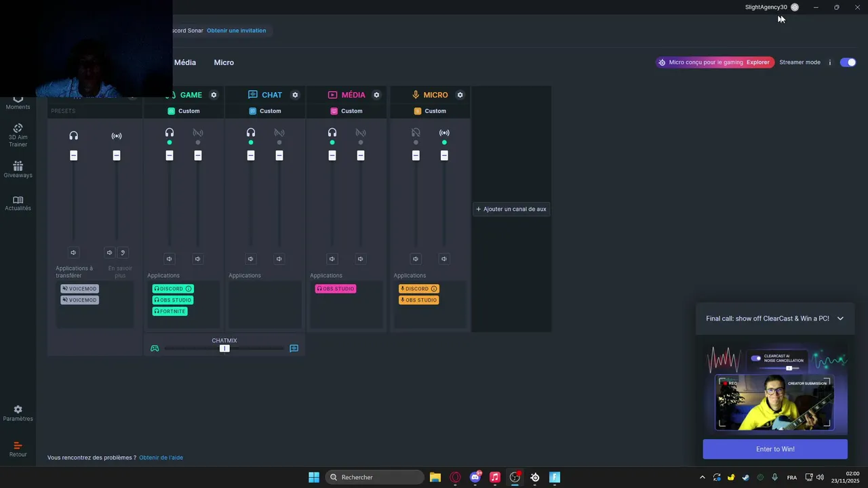Mute CHAT stream output speaker icon
The image size is (868, 488).
(x=279, y=259)
